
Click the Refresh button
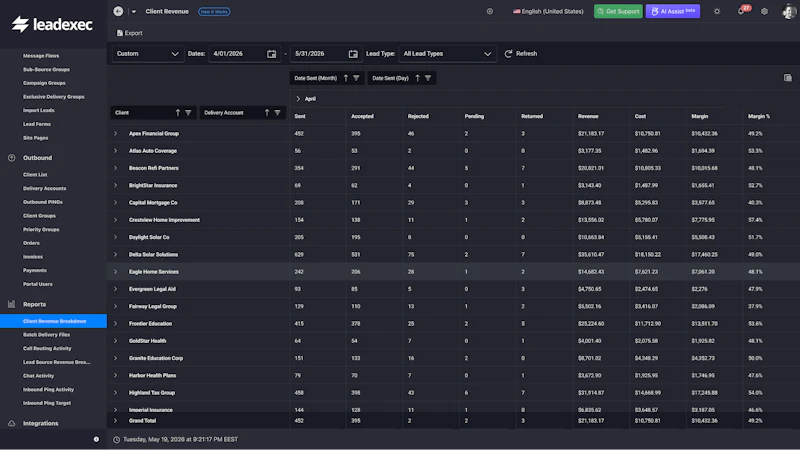(x=520, y=54)
